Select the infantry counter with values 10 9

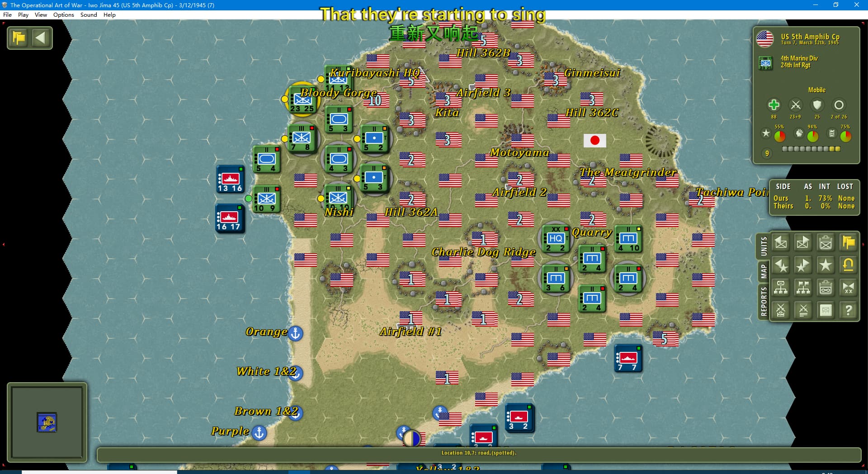point(266,199)
